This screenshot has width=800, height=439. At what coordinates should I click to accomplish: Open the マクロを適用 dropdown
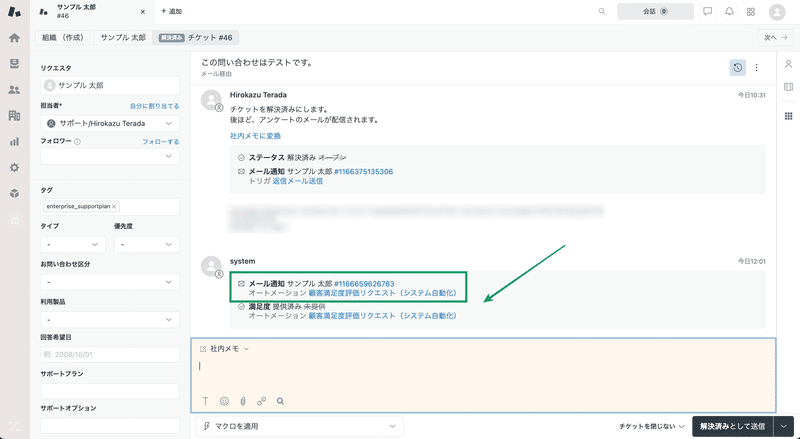click(299, 426)
